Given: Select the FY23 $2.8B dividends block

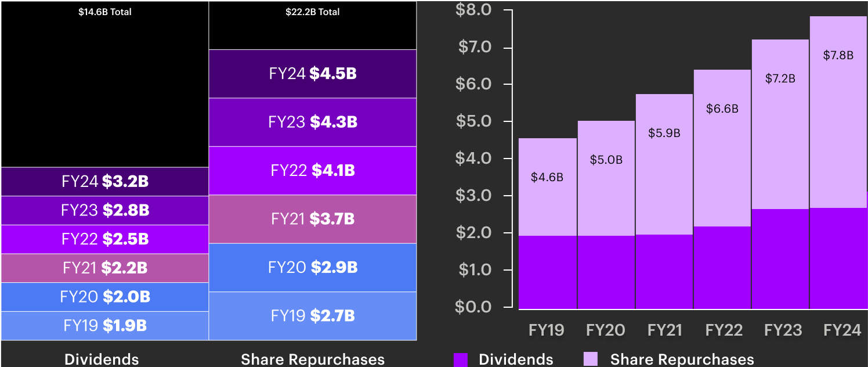Looking at the screenshot, I should click(105, 210).
